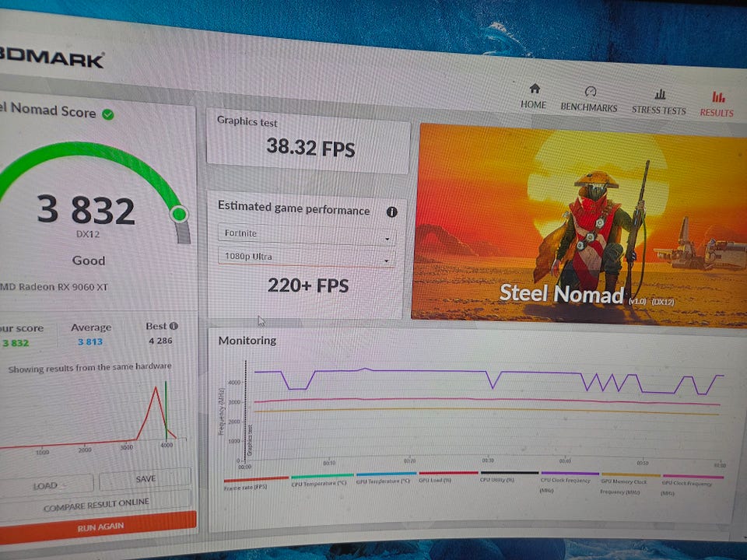Open the RESULTS chart icon

coord(718,97)
